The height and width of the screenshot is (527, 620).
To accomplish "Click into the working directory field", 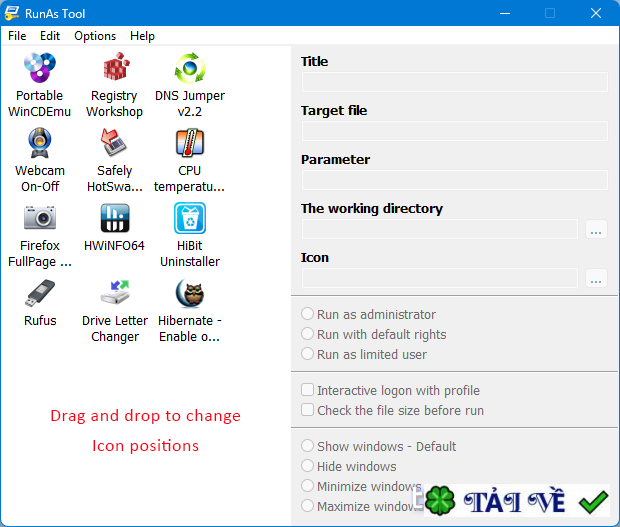I will (x=440, y=229).
